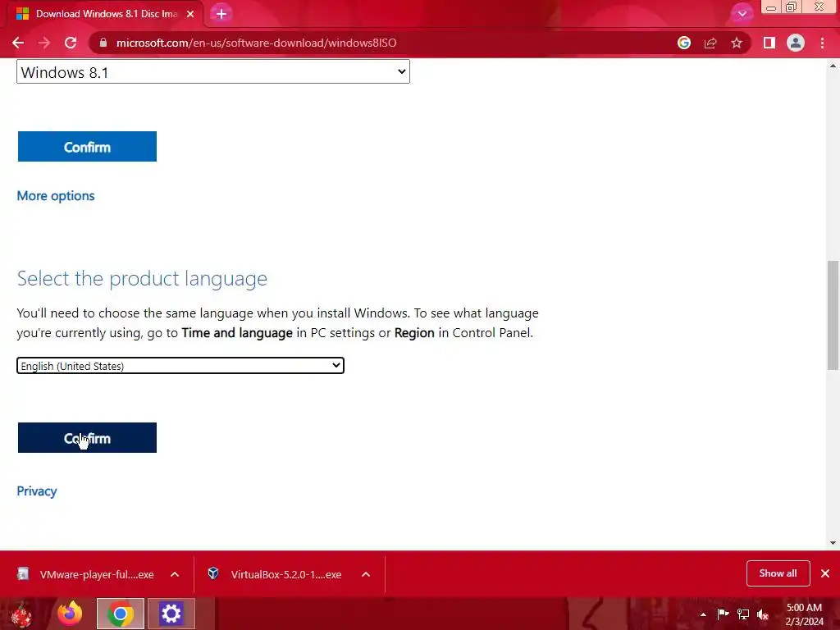
Task: Show hidden system tray icons
Action: (x=703, y=615)
